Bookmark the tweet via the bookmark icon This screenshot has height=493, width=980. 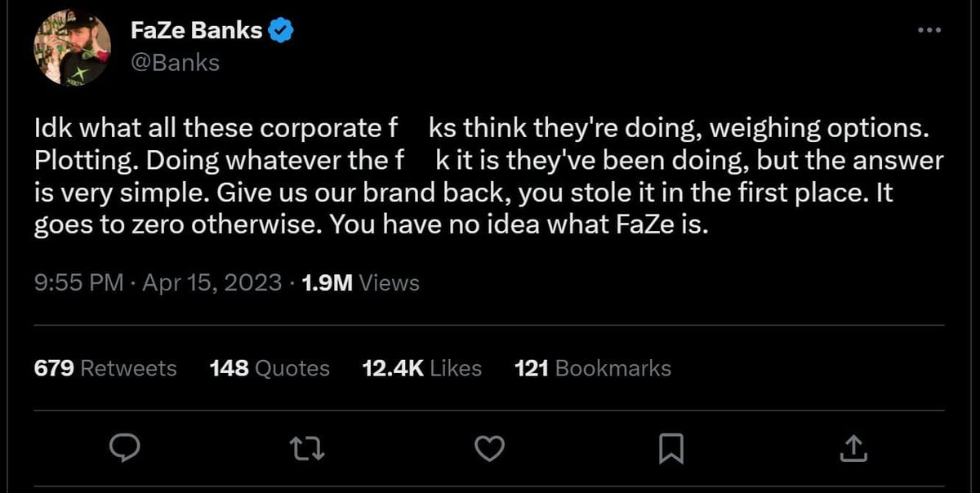(670, 448)
